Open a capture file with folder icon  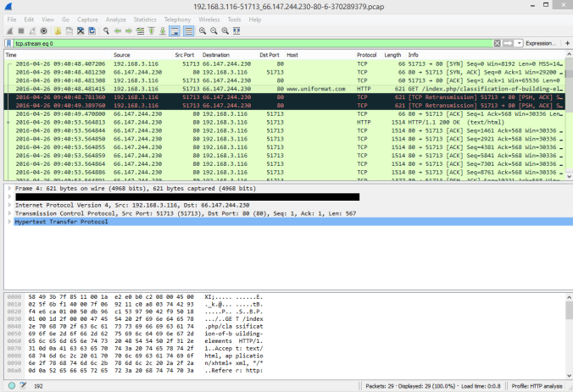point(58,31)
